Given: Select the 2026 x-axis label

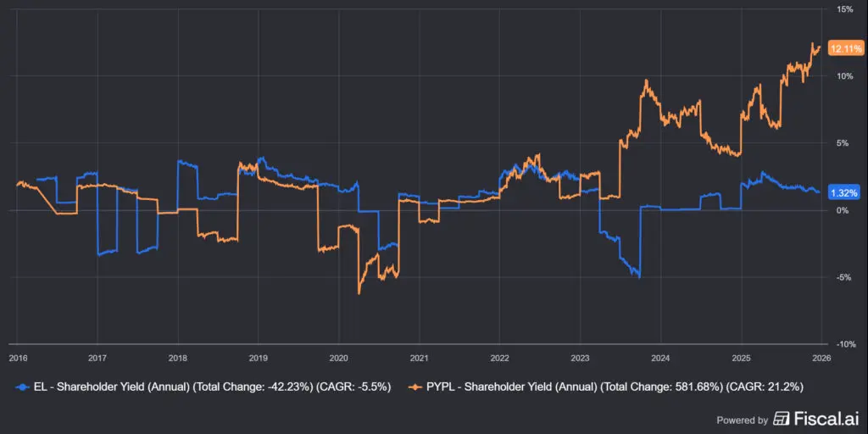Looking at the screenshot, I should coord(821,359).
